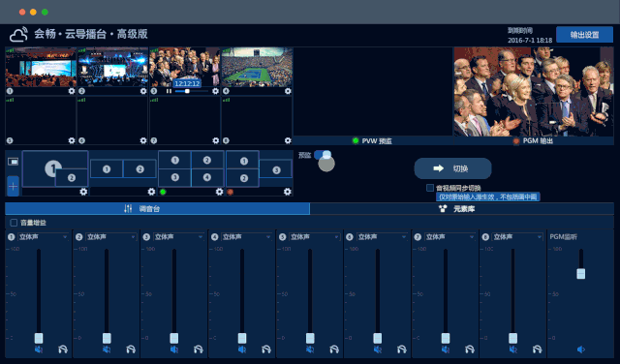Monitor channel 6 with headphone icon

(x=402, y=349)
